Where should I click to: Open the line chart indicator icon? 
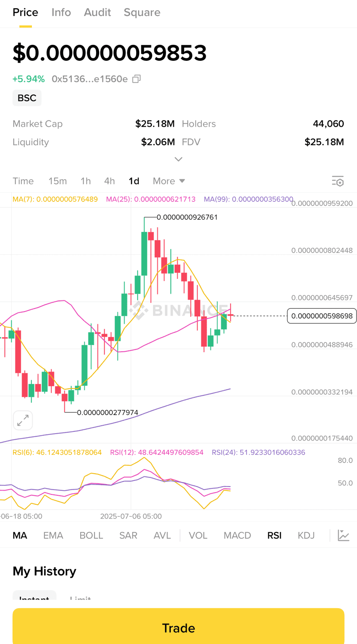tap(344, 535)
